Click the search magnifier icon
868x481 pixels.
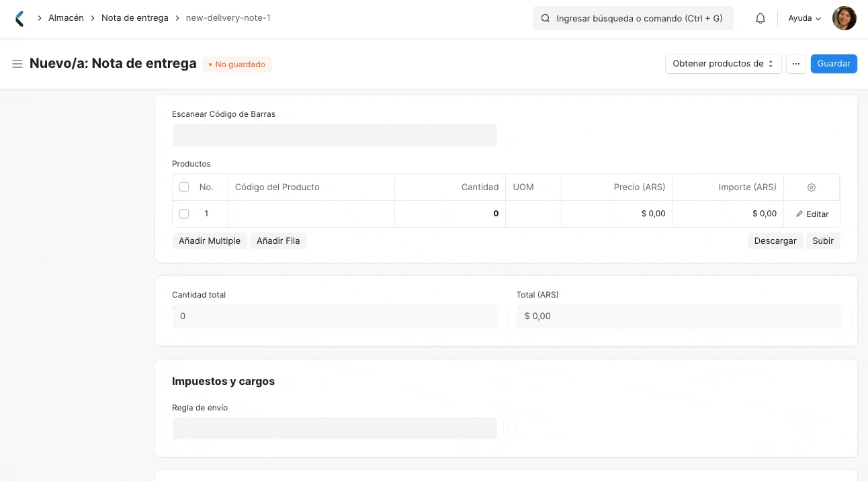[546, 19]
